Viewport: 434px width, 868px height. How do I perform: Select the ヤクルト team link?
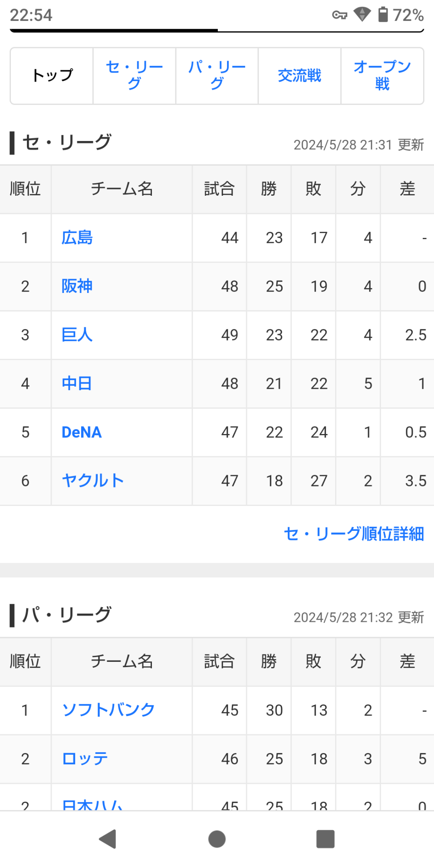point(93,481)
